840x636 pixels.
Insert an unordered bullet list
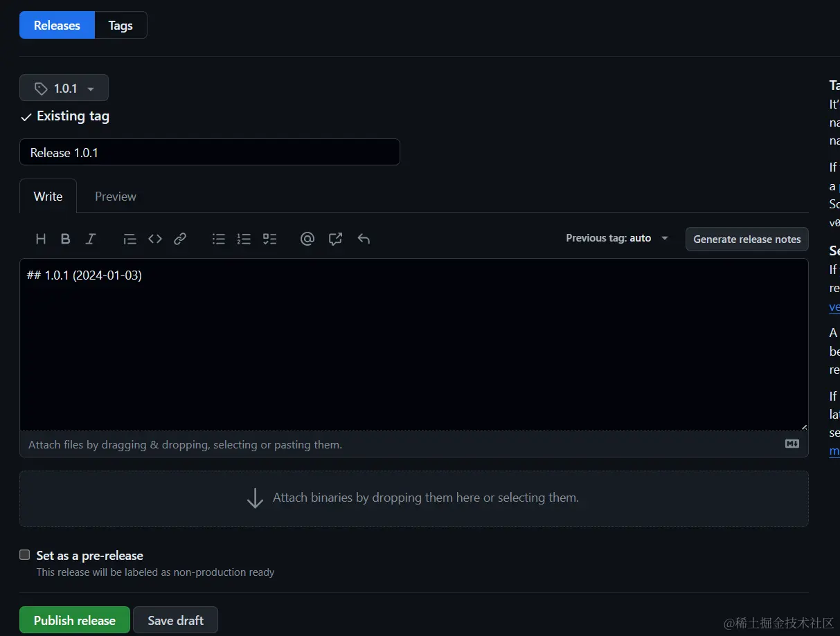(219, 239)
